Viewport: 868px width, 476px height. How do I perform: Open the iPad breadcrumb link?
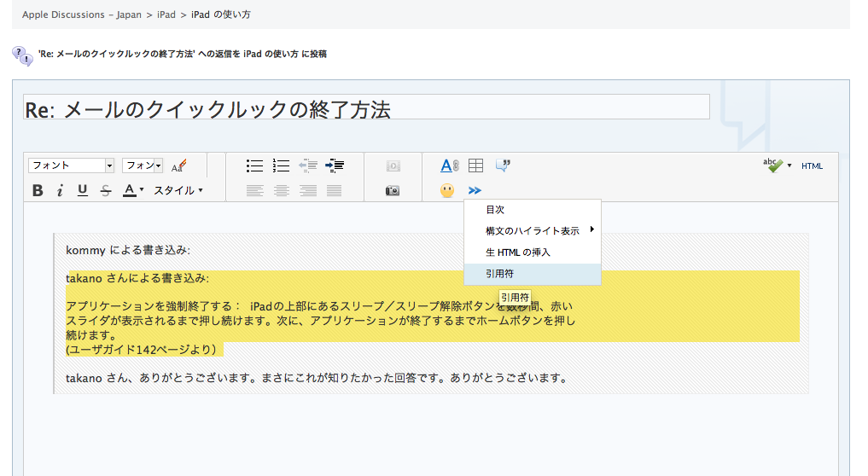point(166,15)
